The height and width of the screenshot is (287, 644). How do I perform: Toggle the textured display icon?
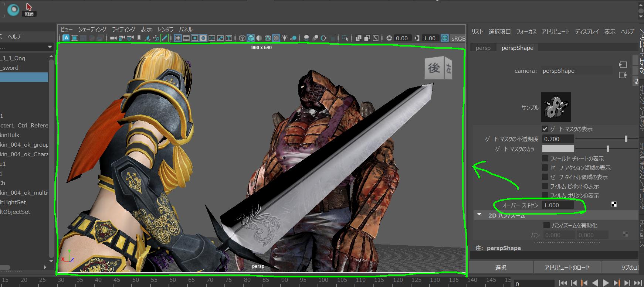(x=276, y=38)
